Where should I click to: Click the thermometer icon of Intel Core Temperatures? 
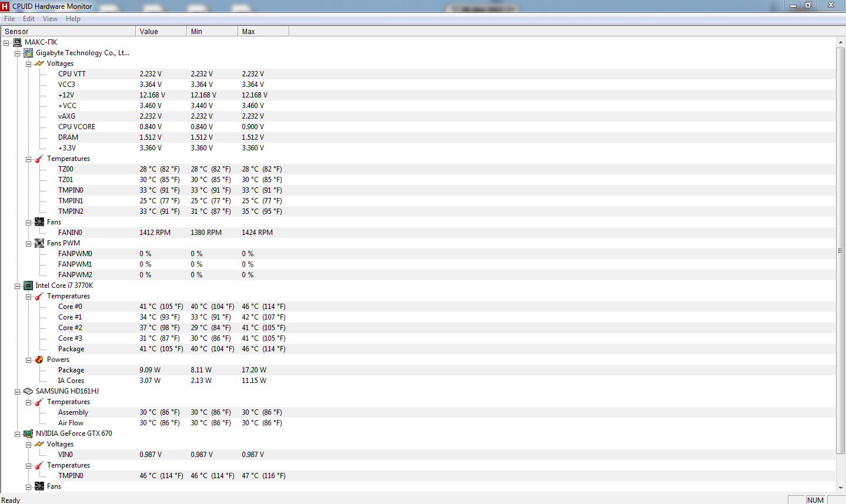pos(39,296)
